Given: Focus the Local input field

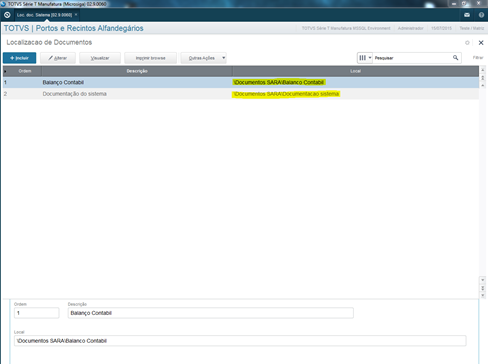Looking at the screenshot, I should 240,341.
